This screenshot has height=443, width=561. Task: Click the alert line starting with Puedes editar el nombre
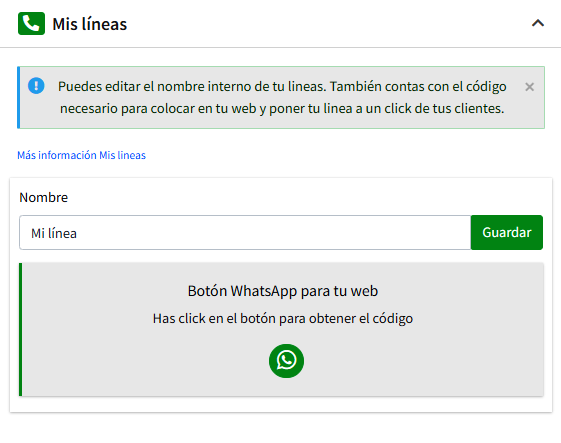(x=282, y=87)
